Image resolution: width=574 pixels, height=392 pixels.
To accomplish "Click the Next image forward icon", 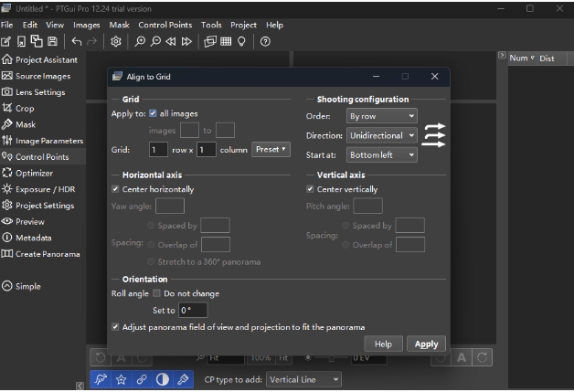I will [x=186, y=41].
